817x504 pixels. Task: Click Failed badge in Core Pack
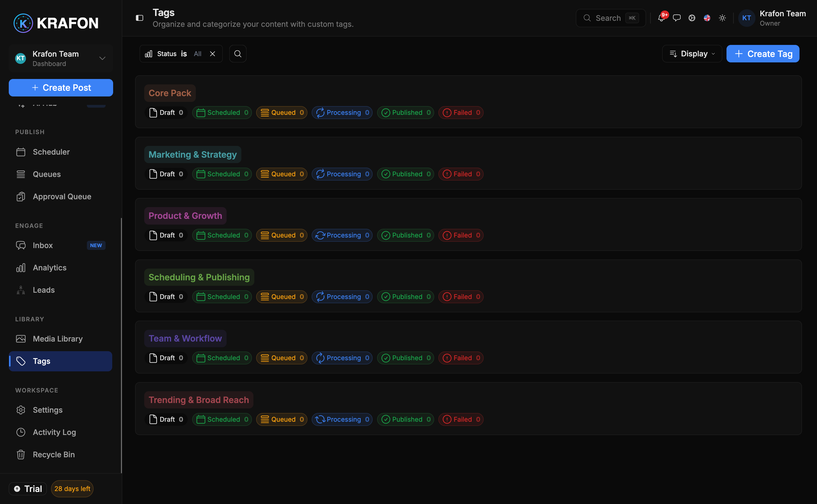(461, 113)
